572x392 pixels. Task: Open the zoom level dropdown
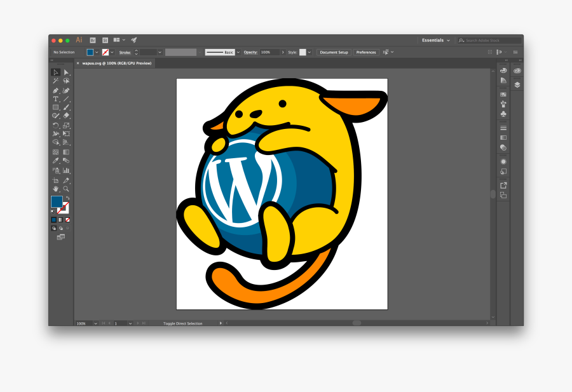[x=95, y=323]
